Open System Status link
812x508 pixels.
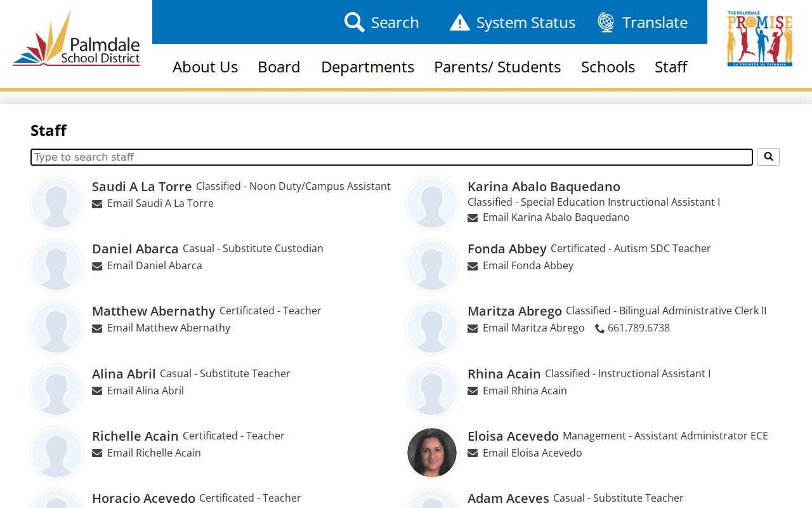click(x=513, y=22)
